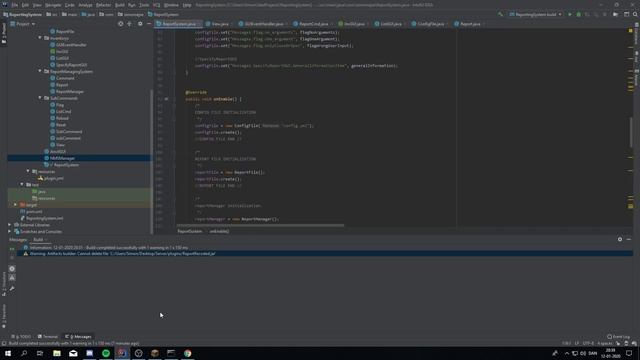
Task: Click the build hammer icon
Action: coord(500,14)
